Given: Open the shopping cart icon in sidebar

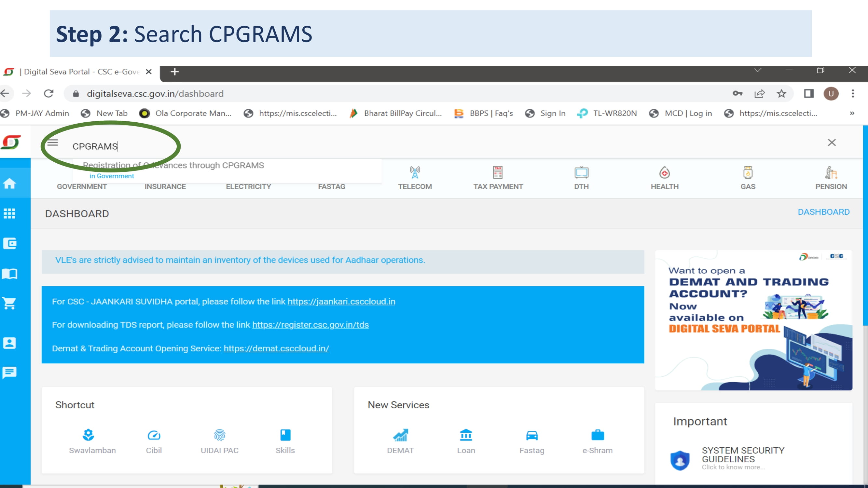Looking at the screenshot, I should (9, 303).
